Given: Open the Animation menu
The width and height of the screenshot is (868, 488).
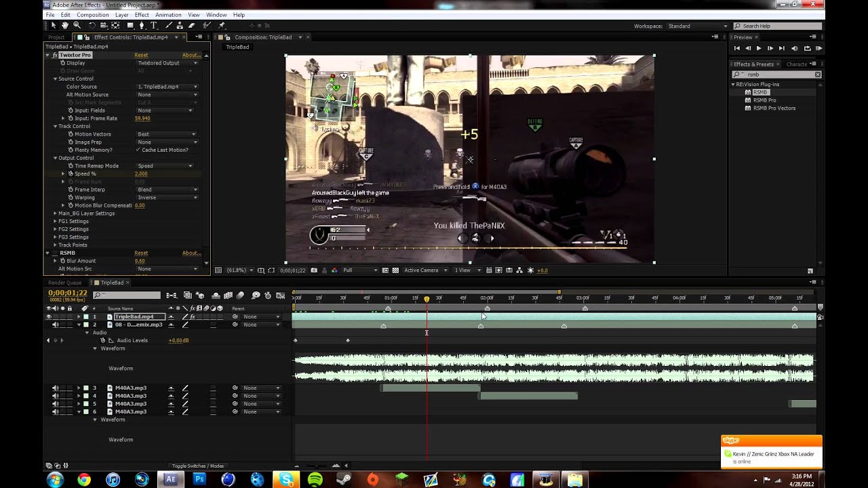Looking at the screenshot, I should 168,15.
